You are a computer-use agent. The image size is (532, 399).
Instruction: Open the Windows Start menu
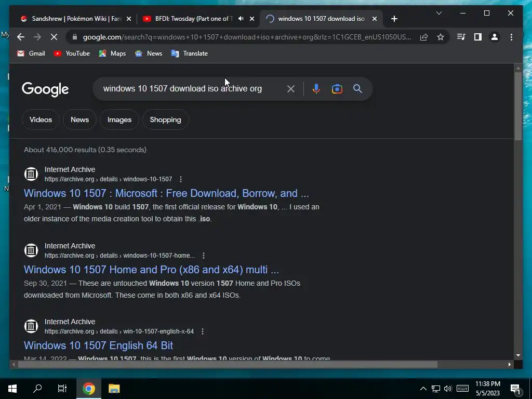[x=12, y=389]
